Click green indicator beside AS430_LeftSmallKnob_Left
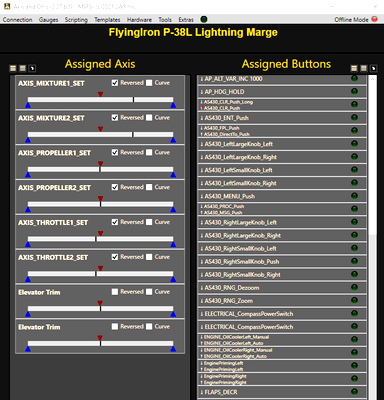This screenshot has width=384, height=400. pos(354,170)
